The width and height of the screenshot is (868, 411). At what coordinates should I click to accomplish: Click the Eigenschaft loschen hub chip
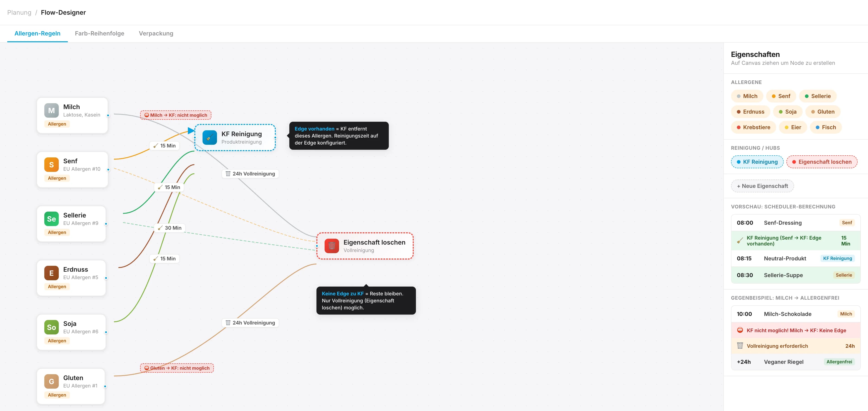(821, 162)
